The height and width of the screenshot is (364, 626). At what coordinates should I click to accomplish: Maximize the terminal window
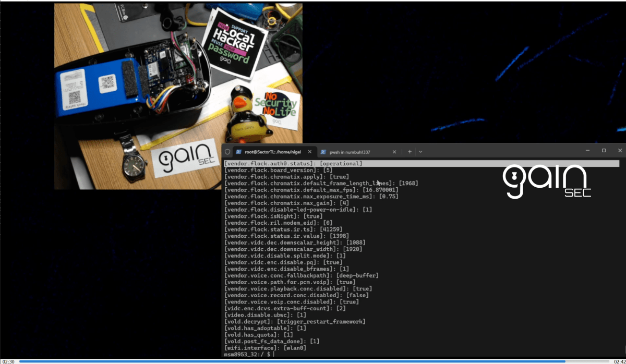[604, 151]
